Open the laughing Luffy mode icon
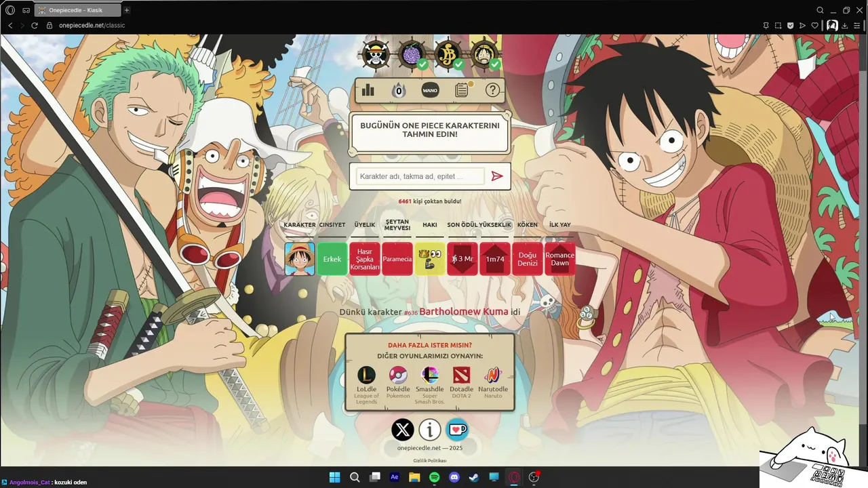Image resolution: width=868 pixels, height=488 pixels. tap(484, 54)
